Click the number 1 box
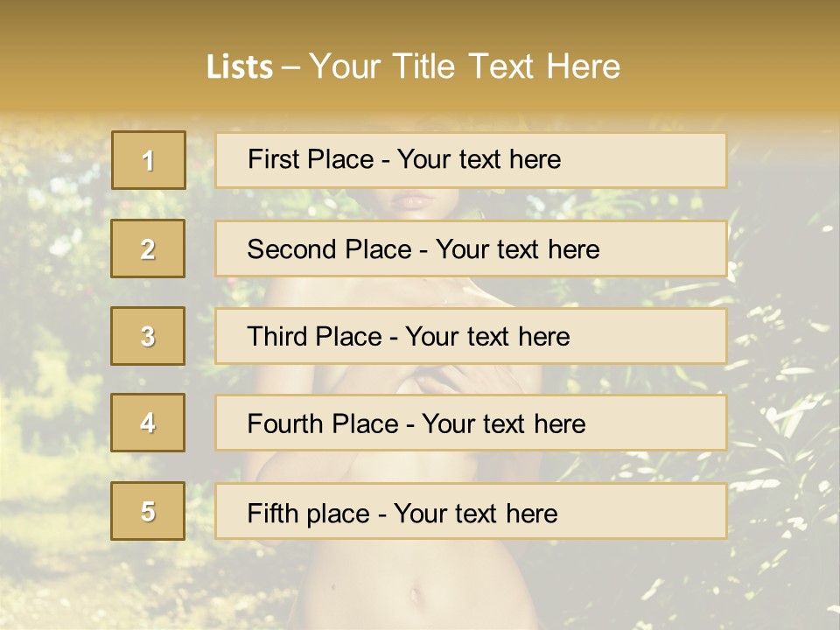 coord(149,160)
